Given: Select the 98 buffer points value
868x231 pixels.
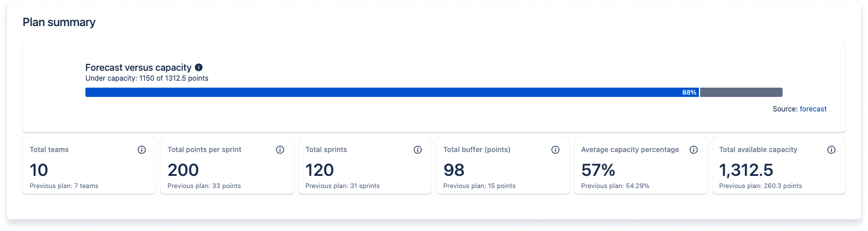Looking at the screenshot, I should tap(454, 170).
